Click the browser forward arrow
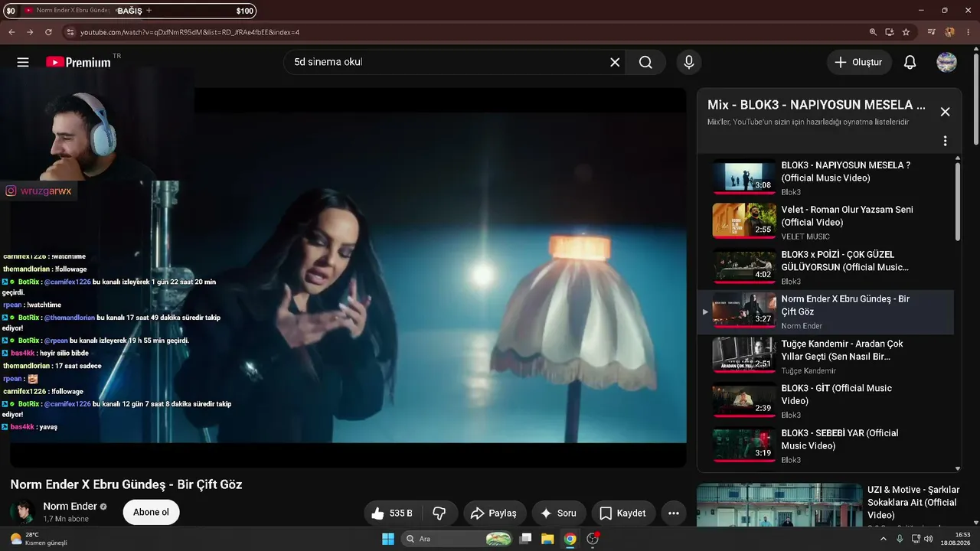The height and width of the screenshot is (551, 980). coord(30,32)
